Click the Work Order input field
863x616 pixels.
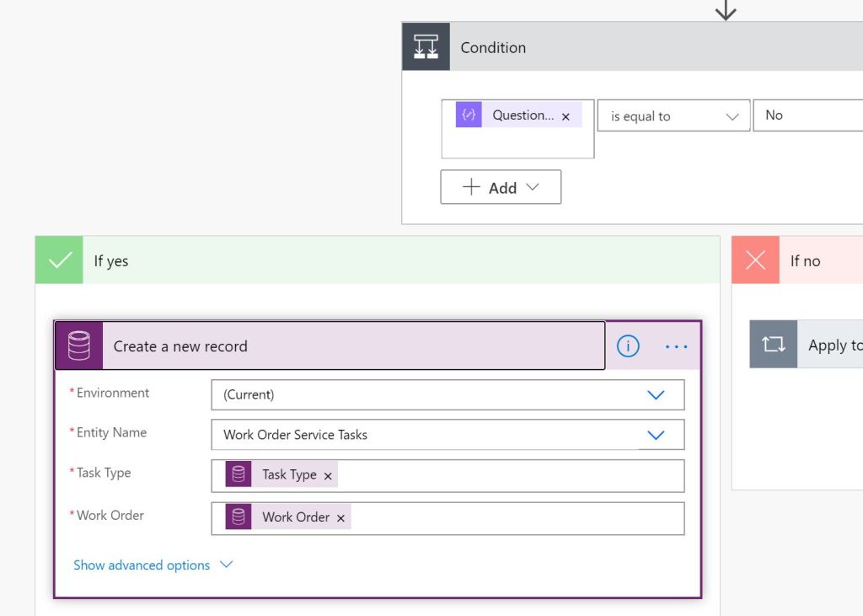pyautogui.click(x=514, y=517)
